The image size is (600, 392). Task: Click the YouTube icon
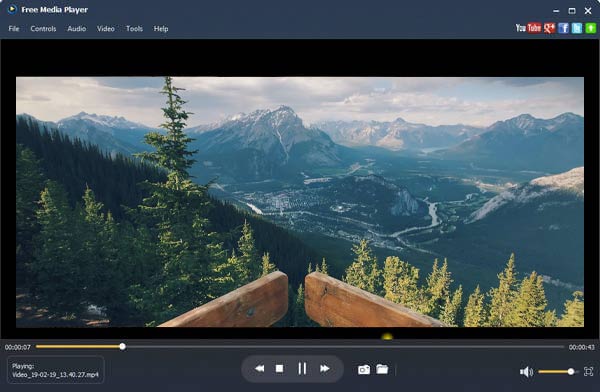[x=528, y=28]
